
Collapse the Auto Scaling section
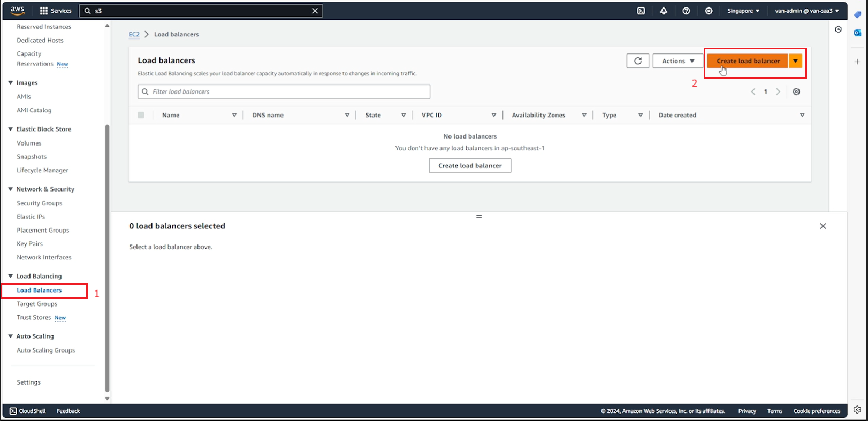tap(10, 336)
